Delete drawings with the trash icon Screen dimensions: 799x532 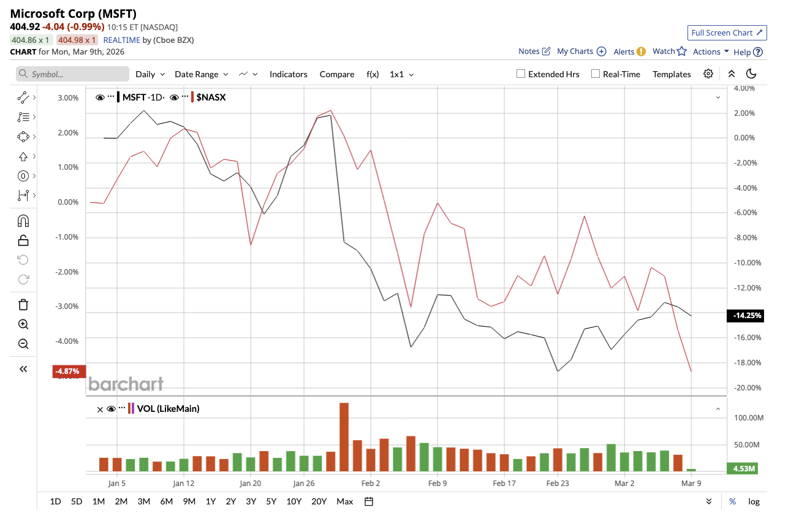click(x=23, y=305)
